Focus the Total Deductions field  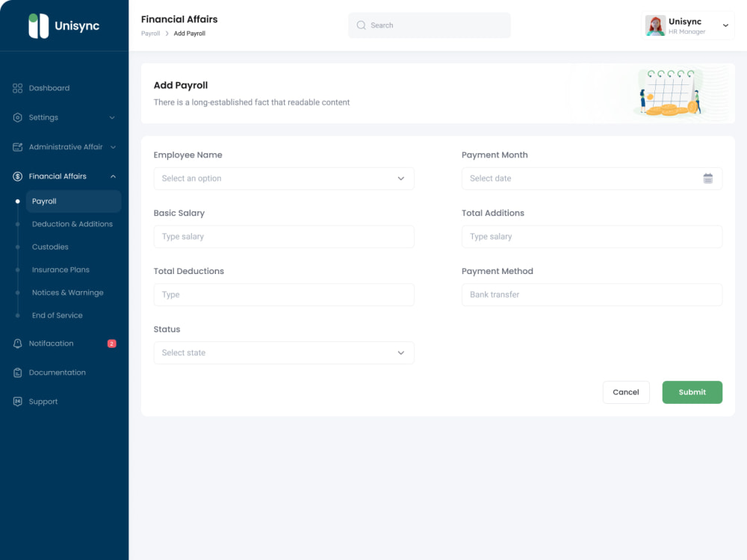(284, 295)
